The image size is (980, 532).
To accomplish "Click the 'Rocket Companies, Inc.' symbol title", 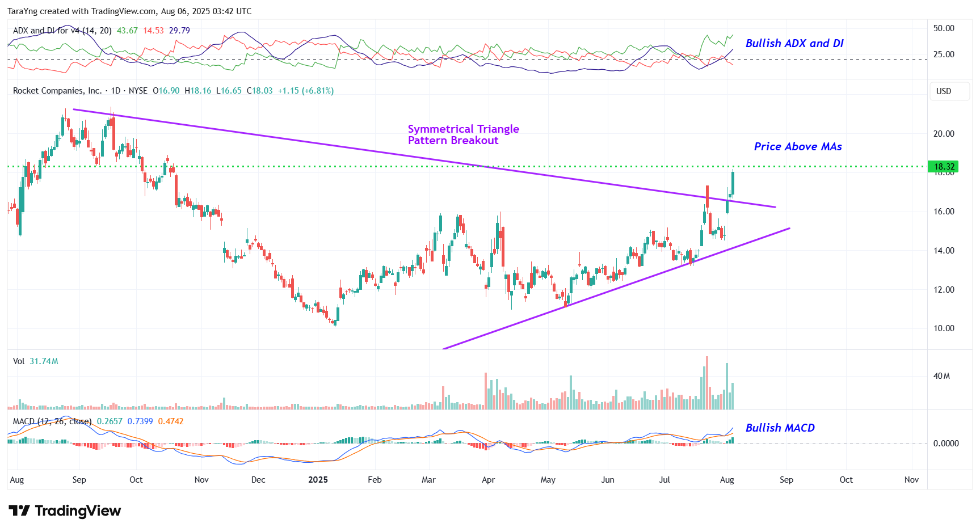I will coord(57,91).
